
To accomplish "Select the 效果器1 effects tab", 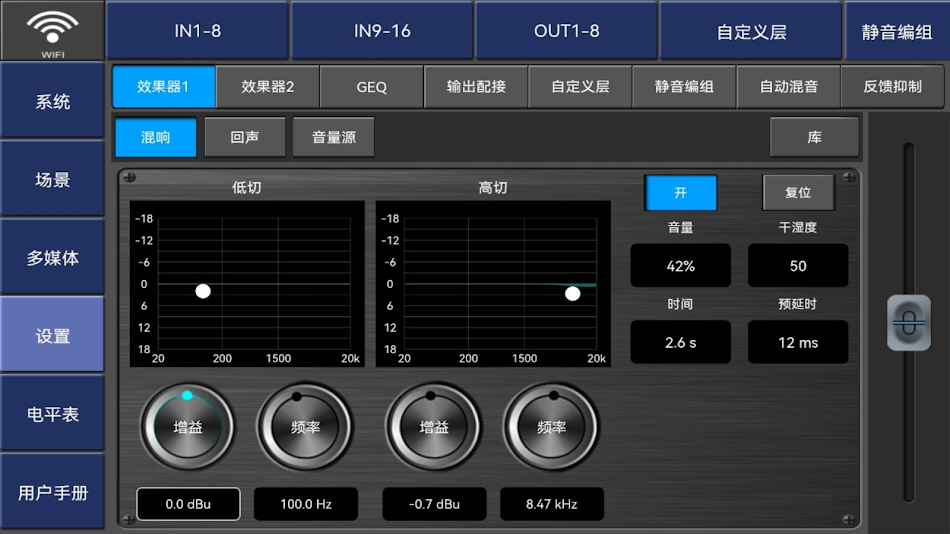I will tap(164, 87).
